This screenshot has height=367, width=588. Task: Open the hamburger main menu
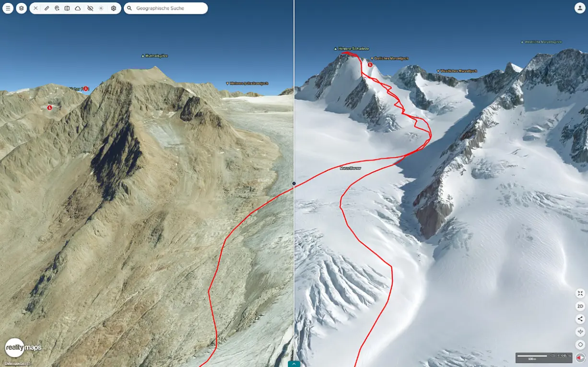(8, 8)
